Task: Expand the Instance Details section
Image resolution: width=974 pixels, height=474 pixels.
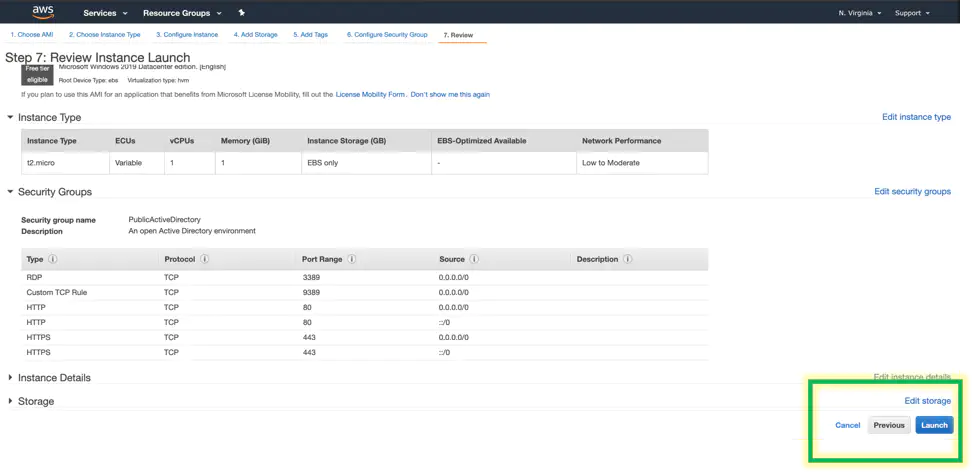Action: pyautogui.click(x=11, y=377)
